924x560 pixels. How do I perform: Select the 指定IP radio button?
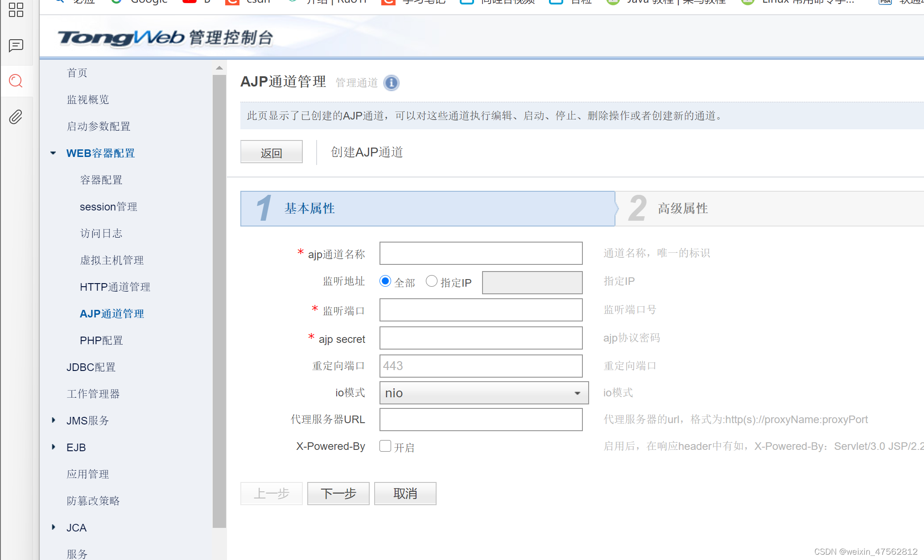431,281
